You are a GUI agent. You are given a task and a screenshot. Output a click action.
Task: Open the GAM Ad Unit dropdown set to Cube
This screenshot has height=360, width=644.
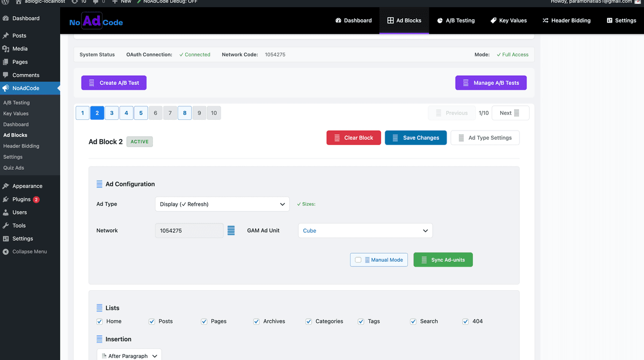(365, 231)
